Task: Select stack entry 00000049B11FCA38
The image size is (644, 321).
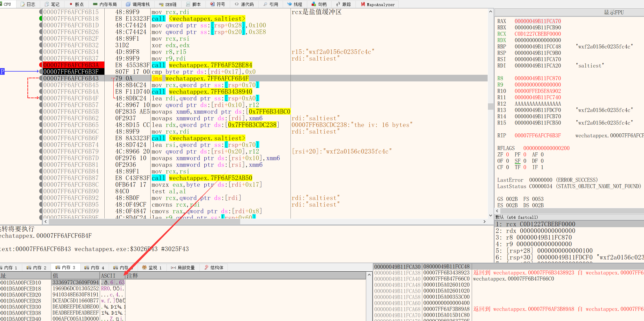Action: 397,273
